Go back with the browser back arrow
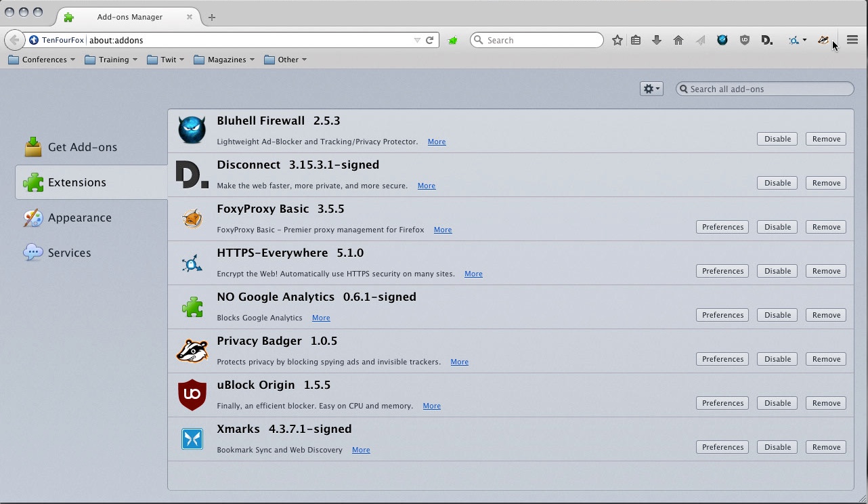868x504 pixels. click(x=14, y=40)
